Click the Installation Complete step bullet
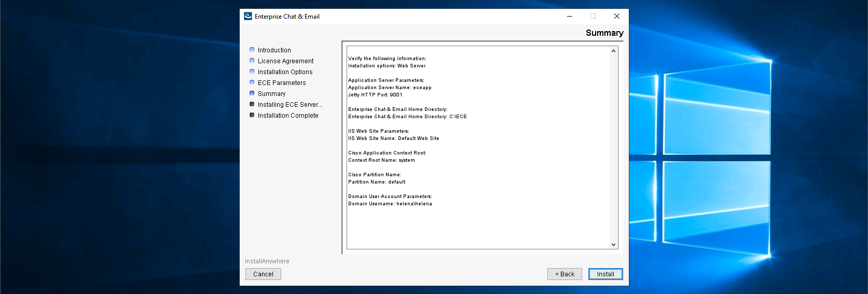This screenshot has height=294, width=868. point(252,115)
